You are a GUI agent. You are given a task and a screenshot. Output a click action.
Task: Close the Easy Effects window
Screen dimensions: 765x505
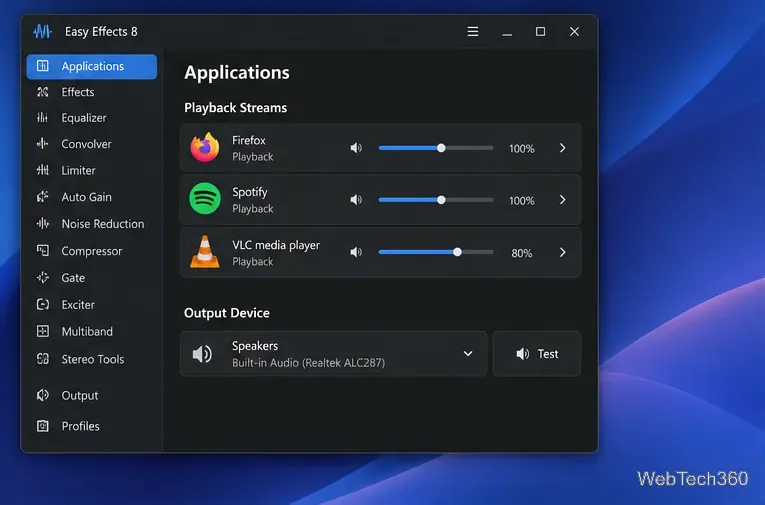click(574, 32)
